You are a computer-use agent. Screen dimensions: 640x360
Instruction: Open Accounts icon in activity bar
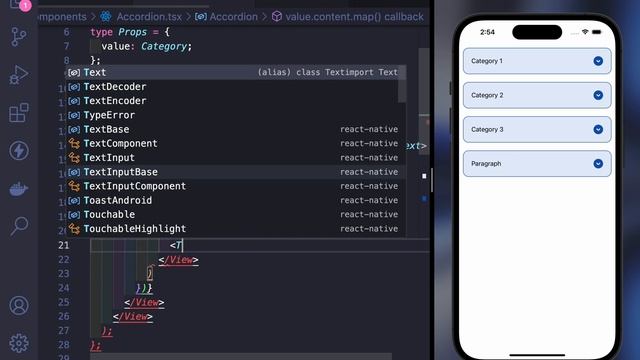point(18,305)
